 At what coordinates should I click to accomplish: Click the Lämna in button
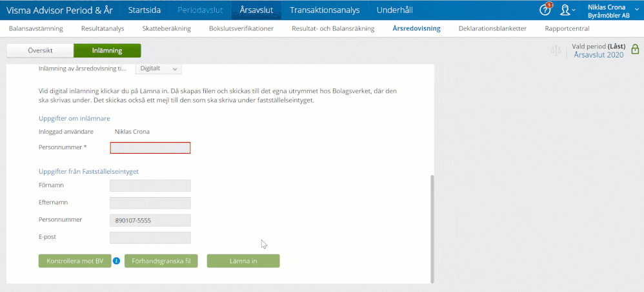(x=243, y=261)
